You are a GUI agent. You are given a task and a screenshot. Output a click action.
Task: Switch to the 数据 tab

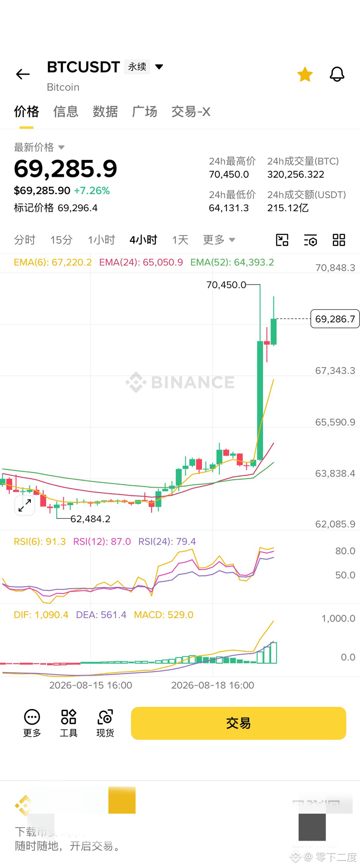[105, 112]
